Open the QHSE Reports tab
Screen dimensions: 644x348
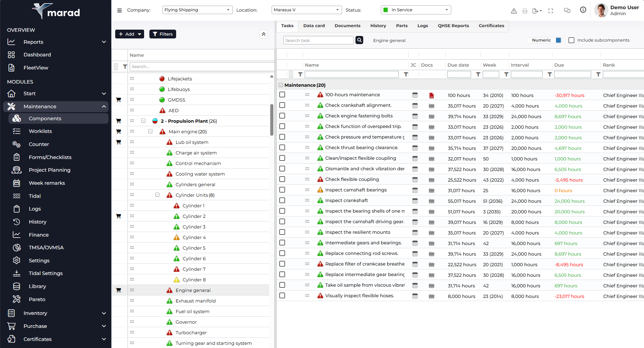[x=453, y=26]
